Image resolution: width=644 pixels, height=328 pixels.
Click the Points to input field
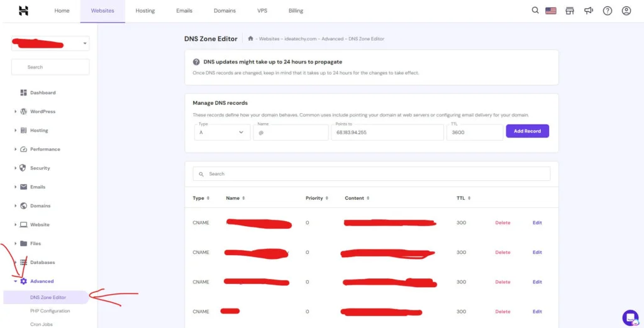click(387, 132)
